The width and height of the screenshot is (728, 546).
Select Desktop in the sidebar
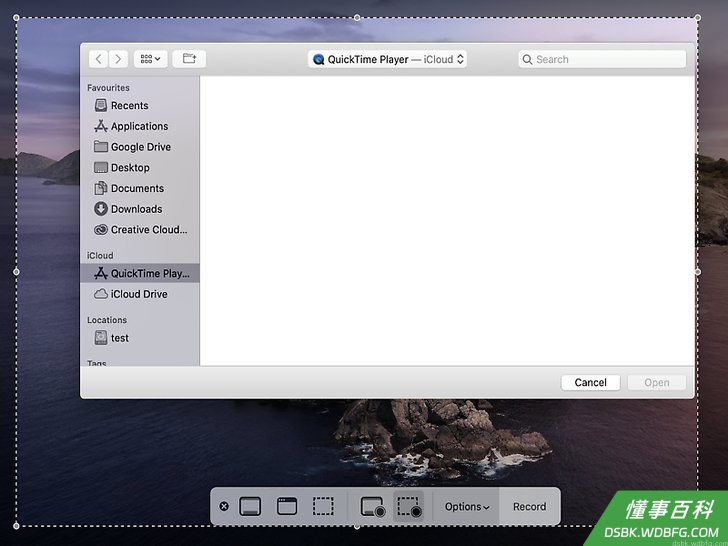[x=139, y=168]
